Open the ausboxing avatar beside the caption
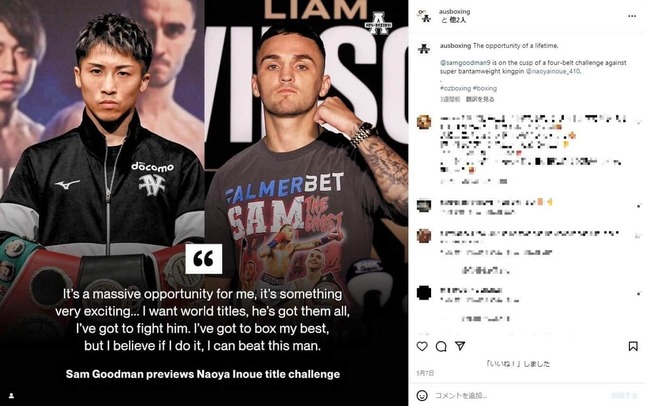This screenshot has width=645, height=406. pos(424,49)
